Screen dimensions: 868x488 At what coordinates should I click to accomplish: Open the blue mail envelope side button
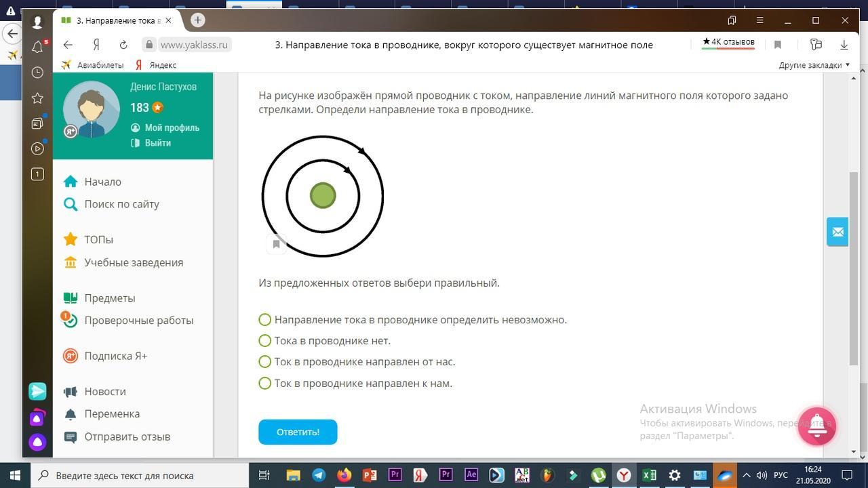(837, 232)
